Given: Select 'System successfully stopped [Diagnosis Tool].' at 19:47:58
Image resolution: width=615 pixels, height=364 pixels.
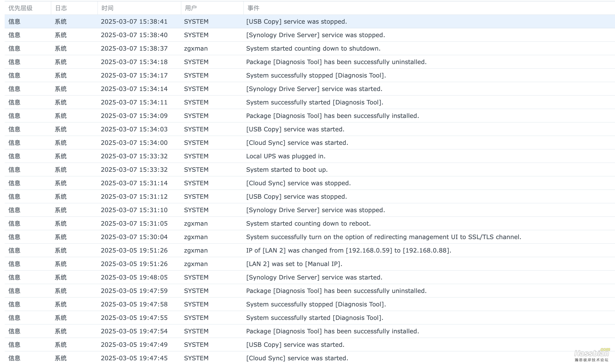Looking at the screenshot, I should tap(316, 304).
